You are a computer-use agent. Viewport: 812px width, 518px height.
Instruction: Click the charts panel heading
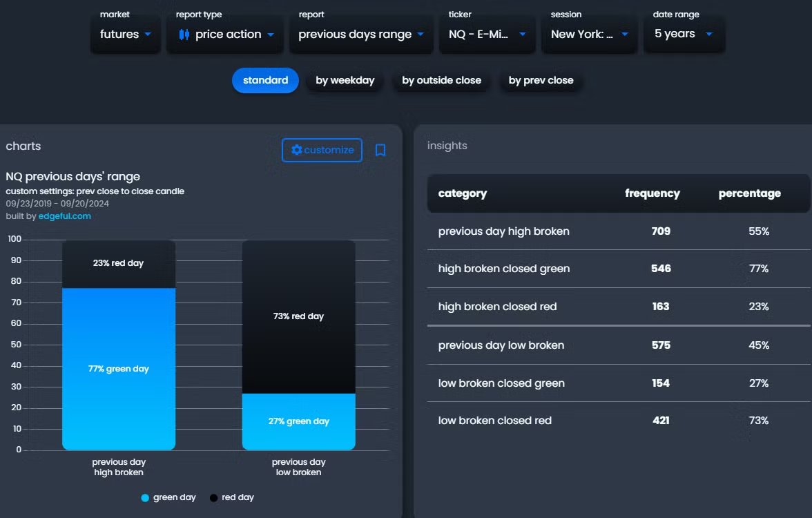(x=23, y=146)
